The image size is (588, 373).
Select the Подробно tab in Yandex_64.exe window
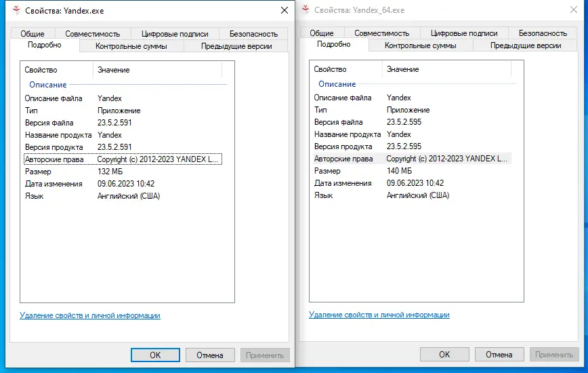click(334, 44)
